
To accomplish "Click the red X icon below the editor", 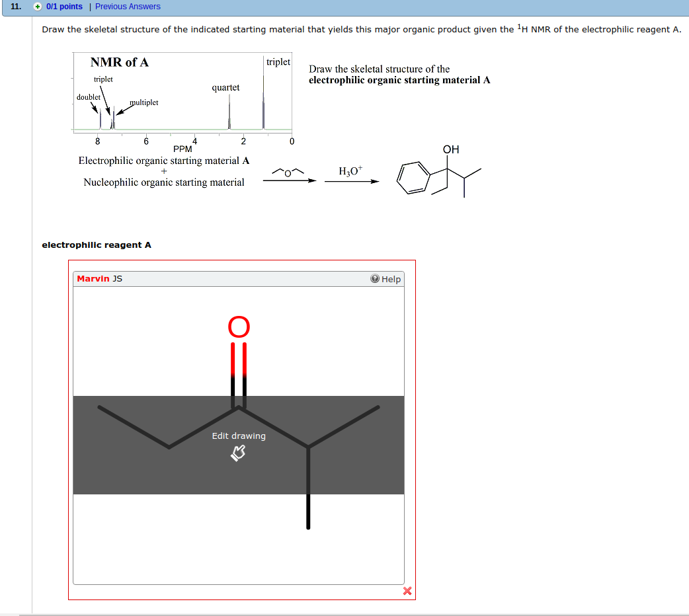I will click(407, 592).
